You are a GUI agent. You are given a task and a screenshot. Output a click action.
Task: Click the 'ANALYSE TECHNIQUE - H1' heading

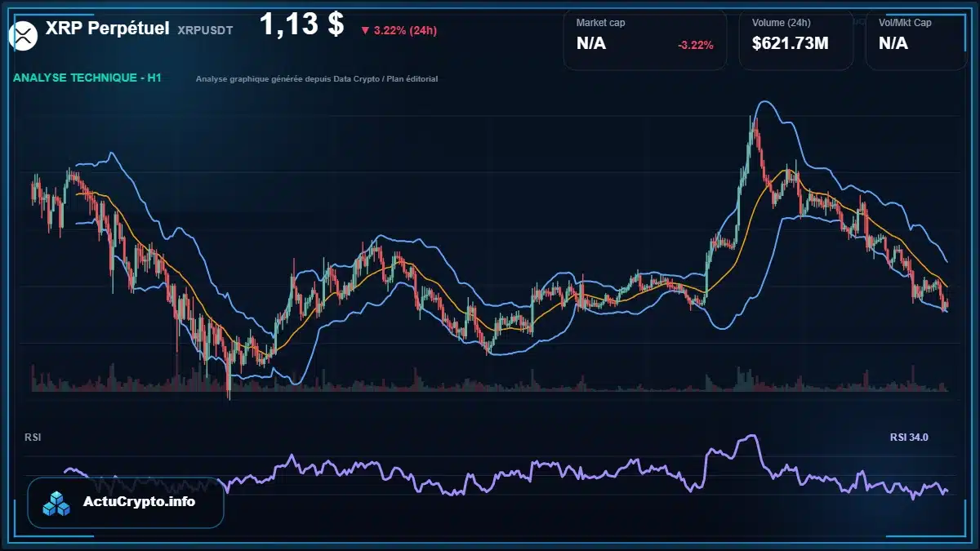(x=87, y=78)
